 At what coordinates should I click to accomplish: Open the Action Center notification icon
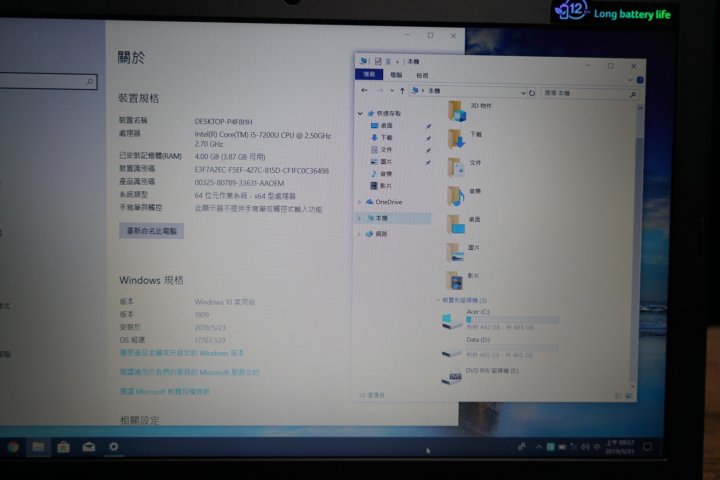coord(647,446)
